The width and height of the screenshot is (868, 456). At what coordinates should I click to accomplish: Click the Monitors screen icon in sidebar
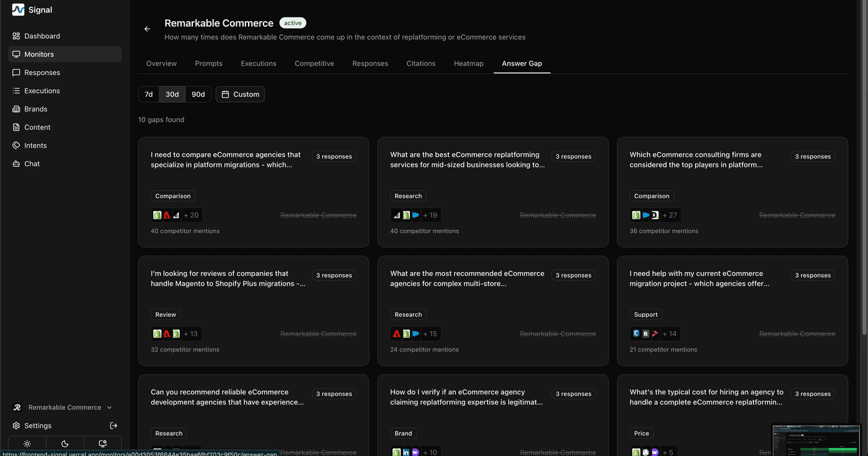point(16,55)
